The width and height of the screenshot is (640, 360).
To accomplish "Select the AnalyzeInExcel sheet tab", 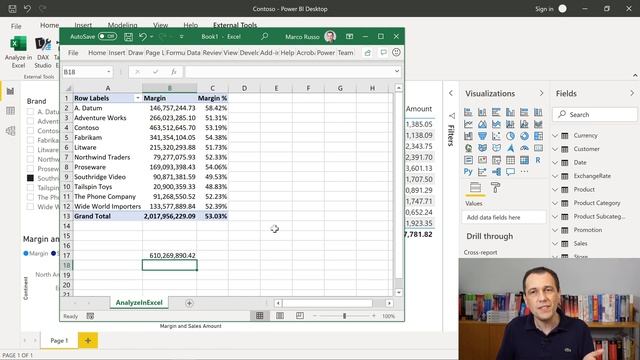I will click(x=139, y=302).
